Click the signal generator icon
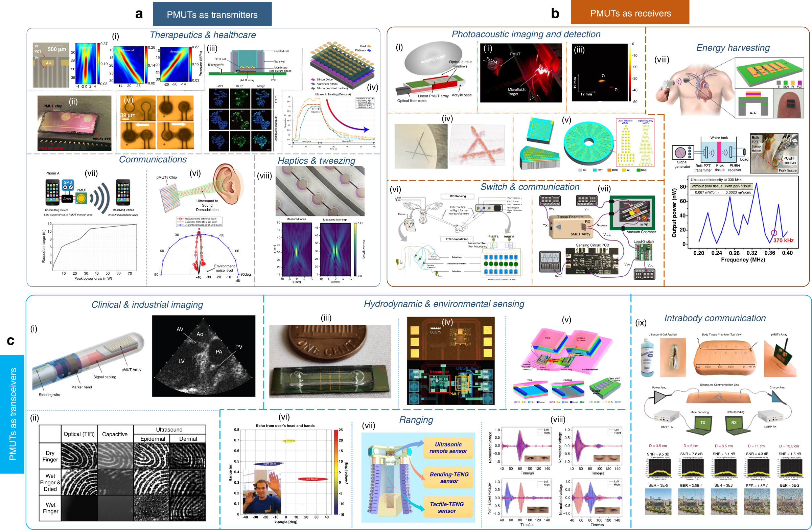Viewport: 812px width, 530px height. tap(682, 152)
